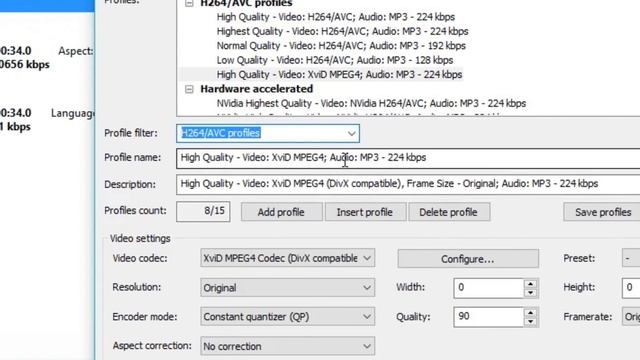Open the Aspect correction dropdown
Viewport: 640px width, 360px height.
[287, 346]
